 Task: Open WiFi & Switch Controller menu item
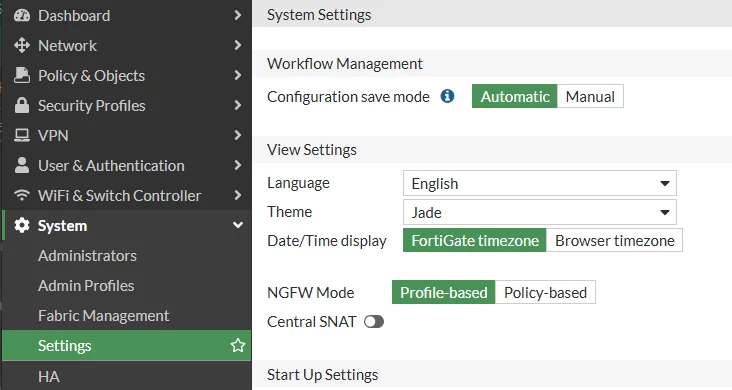pyautogui.click(x=127, y=195)
